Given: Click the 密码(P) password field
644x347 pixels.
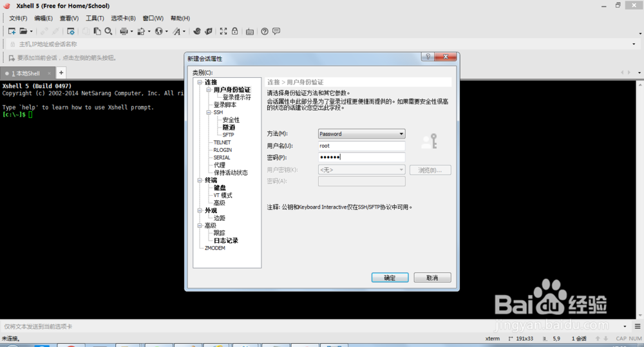Looking at the screenshot, I should click(x=361, y=157).
